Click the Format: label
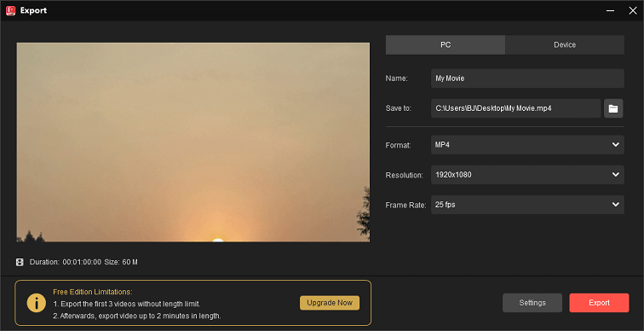644x331 pixels. point(398,145)
